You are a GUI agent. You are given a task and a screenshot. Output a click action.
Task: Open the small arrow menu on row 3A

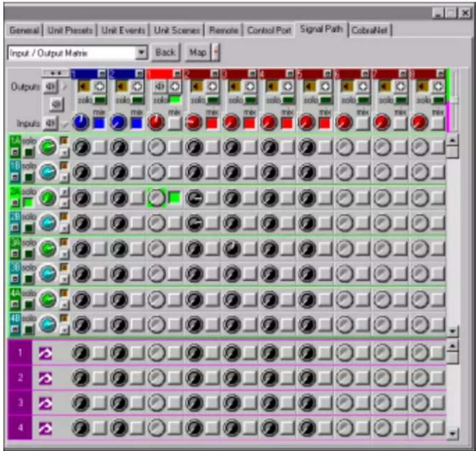pyautogui.click(x=64, y=254)
